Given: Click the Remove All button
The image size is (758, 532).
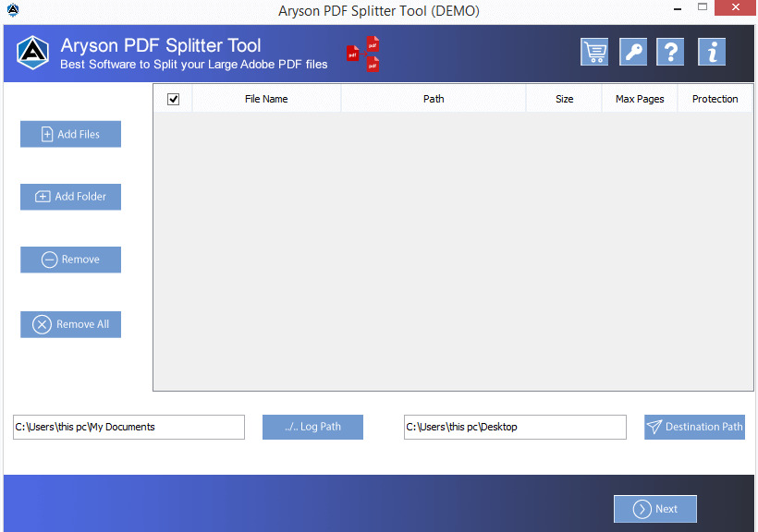Looking at the screenshot, I should point(70,324).
